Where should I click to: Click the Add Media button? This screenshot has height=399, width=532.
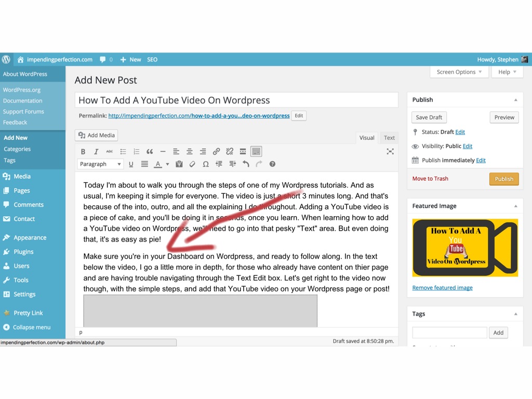(x=96, y=135)
